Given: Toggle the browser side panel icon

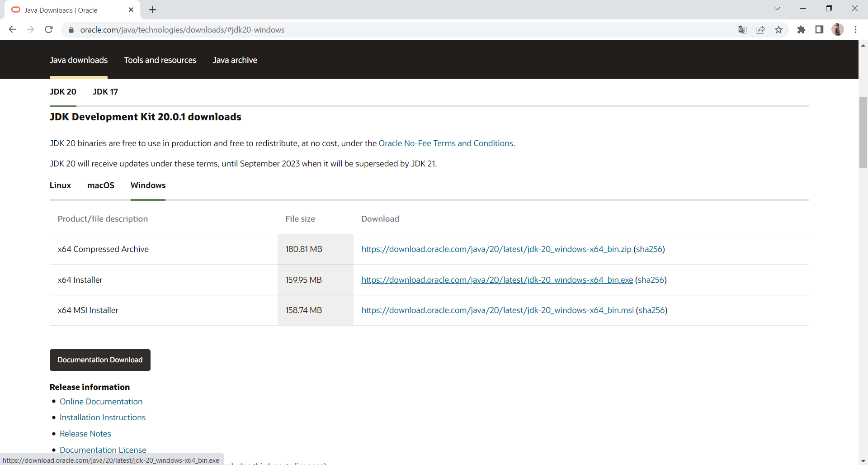Looking at the screenshot, I should tap(819, 30).
